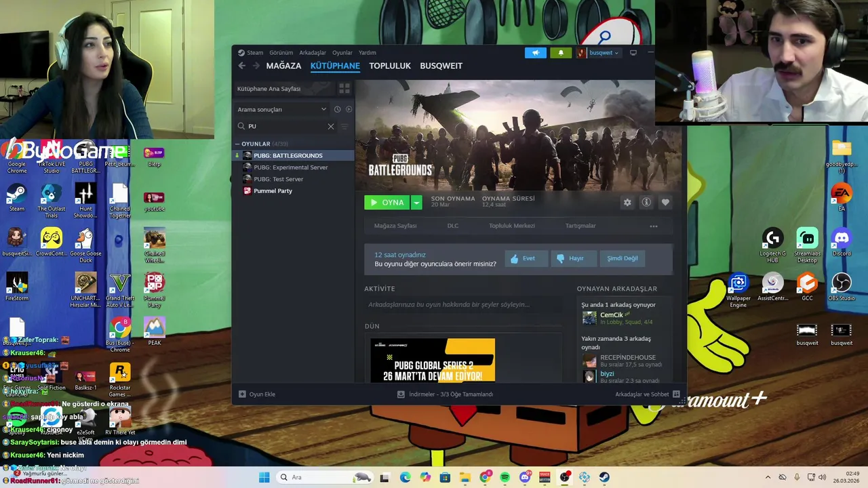
Task: Select PUBG: Test Server in list
Action: 294,179
